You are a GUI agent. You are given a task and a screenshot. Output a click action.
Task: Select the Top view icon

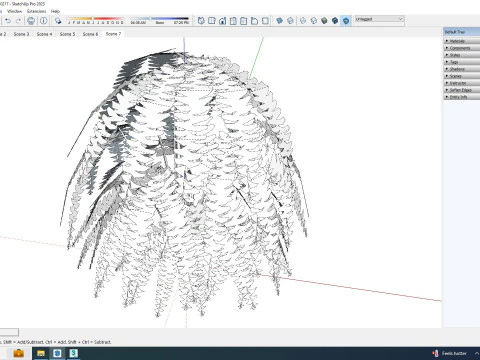(x=212, y=21)
